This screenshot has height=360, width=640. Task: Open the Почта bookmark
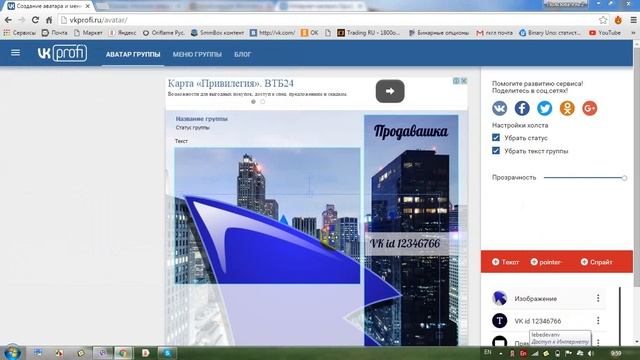pyautogui.click(x=55, y=33)
